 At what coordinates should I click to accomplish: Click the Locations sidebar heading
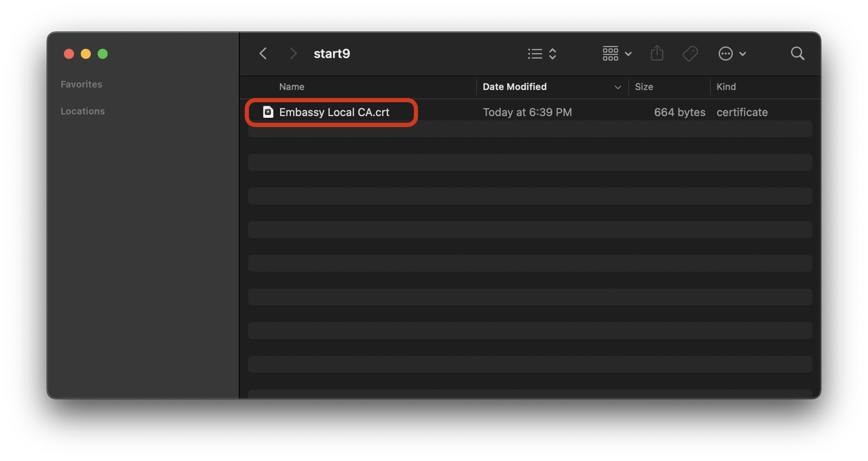pyautogui.click(x=82, y=111)
